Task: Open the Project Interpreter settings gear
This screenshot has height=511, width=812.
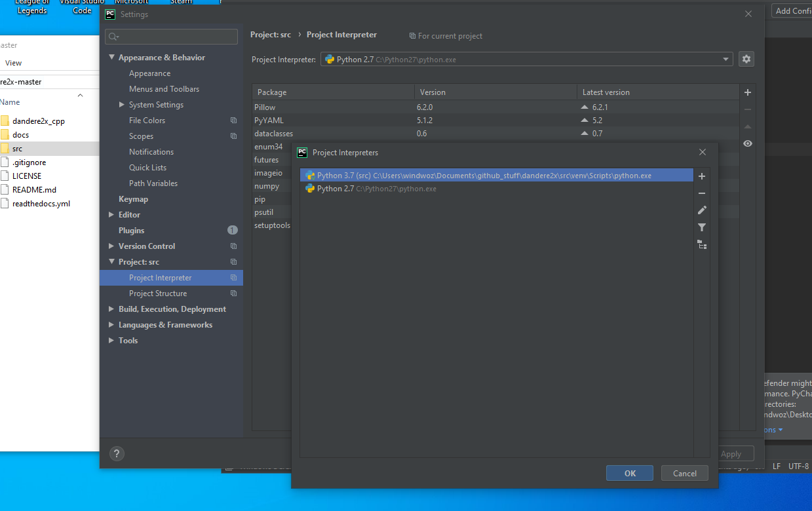Action: tap(746, 59)
